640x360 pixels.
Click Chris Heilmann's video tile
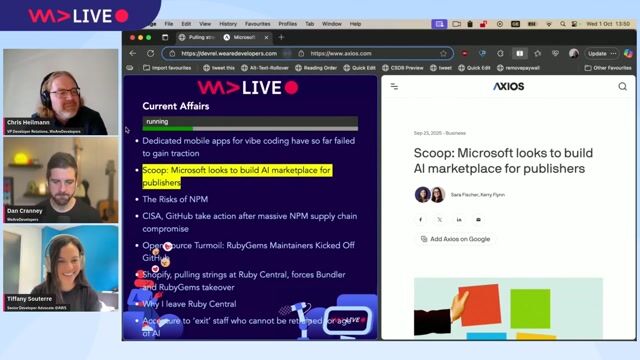pos(61,92)
